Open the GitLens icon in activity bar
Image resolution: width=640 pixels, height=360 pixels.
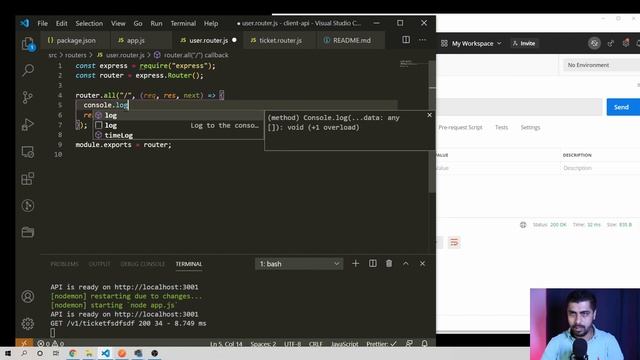tap(28, 205)
